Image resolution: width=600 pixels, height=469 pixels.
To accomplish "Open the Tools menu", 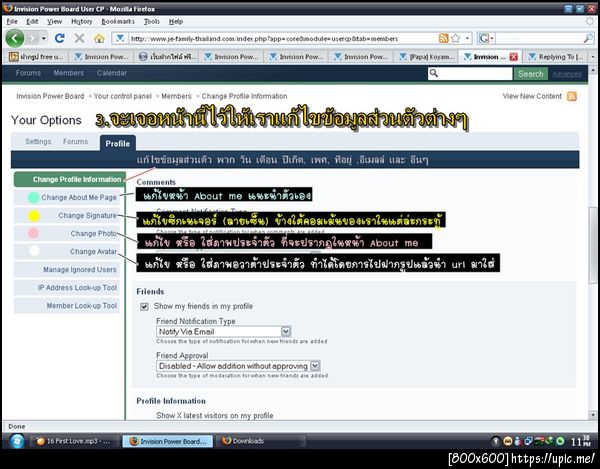I will click(x=152, y=21).
